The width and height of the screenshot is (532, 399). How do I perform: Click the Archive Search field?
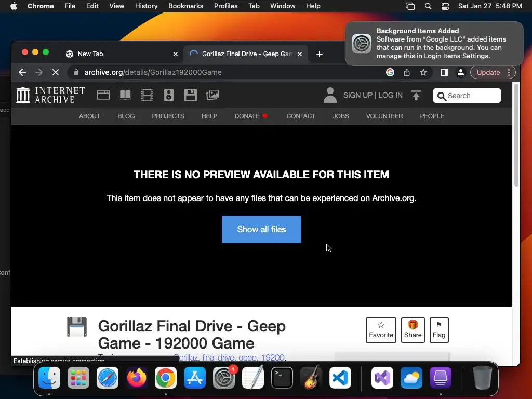pyautogui.click(x=467, y=96)
